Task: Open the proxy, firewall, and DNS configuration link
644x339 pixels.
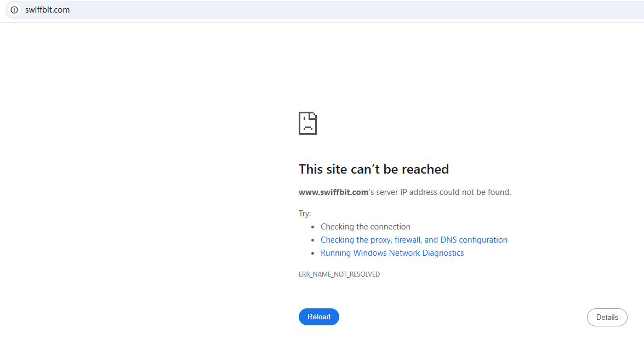Action: [x=414, y=240]
